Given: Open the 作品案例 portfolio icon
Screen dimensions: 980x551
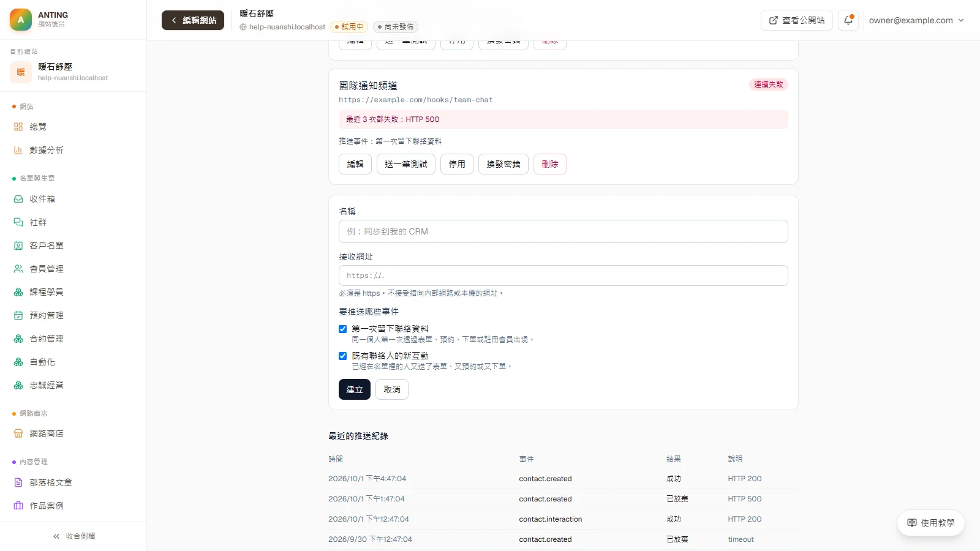Looking at the screenshot, I should [18, 506].
